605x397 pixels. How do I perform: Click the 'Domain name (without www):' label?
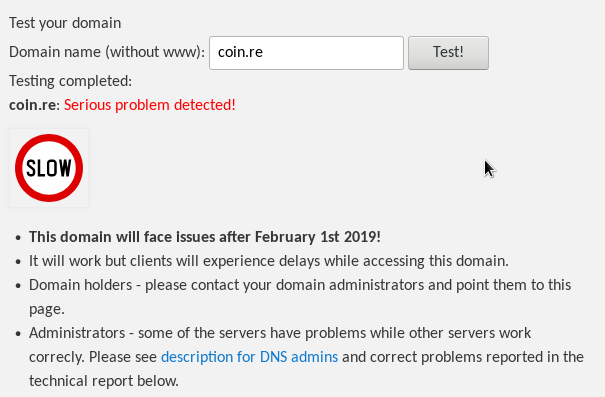(107, 52)
